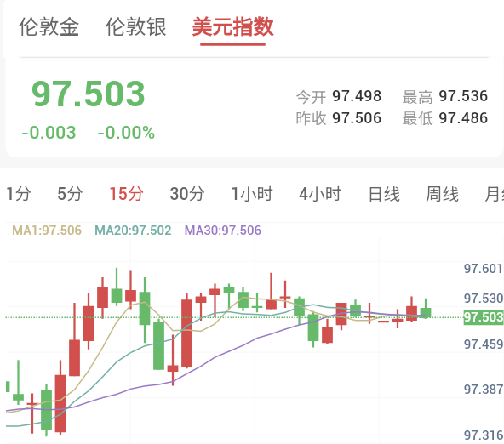Switch to the 伦敦金 tab
Viewport: 504px width, 444px height.
[49, 27]
